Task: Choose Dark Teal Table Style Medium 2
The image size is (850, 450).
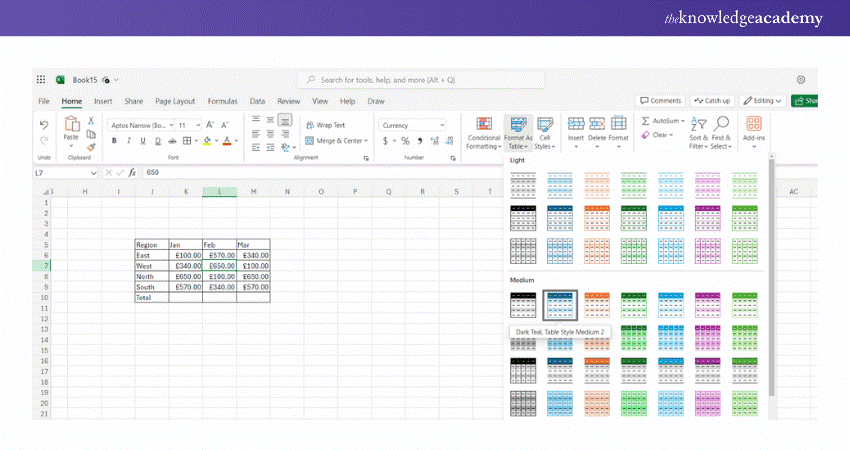Action: click(x=559, y=305)
